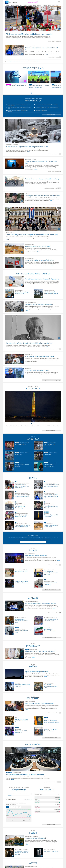Select the second dot of Live und Top-Themen carousel
Viewport: 66px width, 868px height.
point(33,93)
